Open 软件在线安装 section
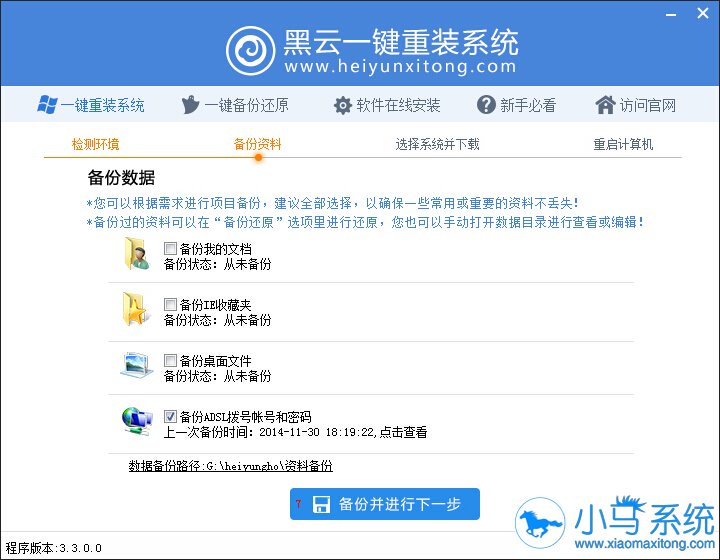Viewport: 720px width, 560px height. 387,105
